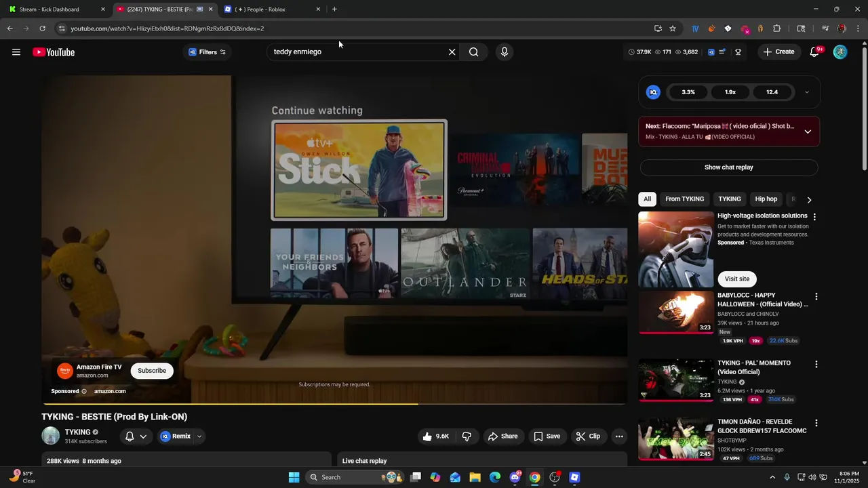This screenshot has height=488, width=868.
Task: Switch to People - Roblox tab
Action: click(x=271, y=9)
